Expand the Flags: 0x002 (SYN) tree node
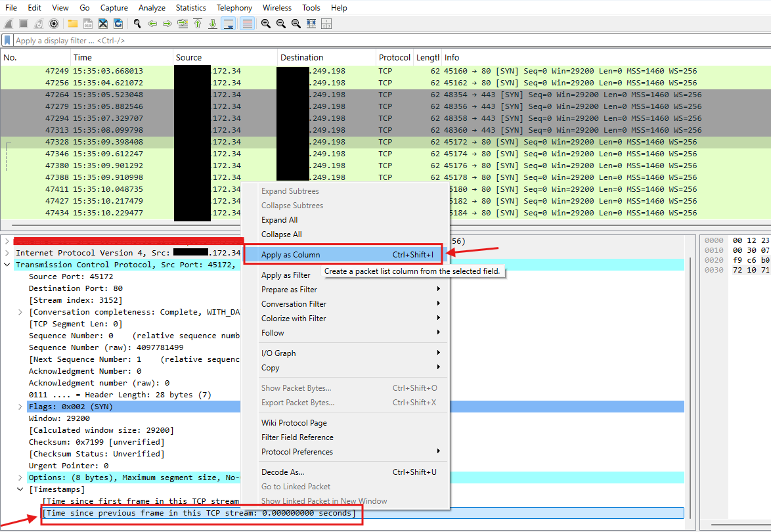The height and width of the screenshot is (532, 771). 20,407
